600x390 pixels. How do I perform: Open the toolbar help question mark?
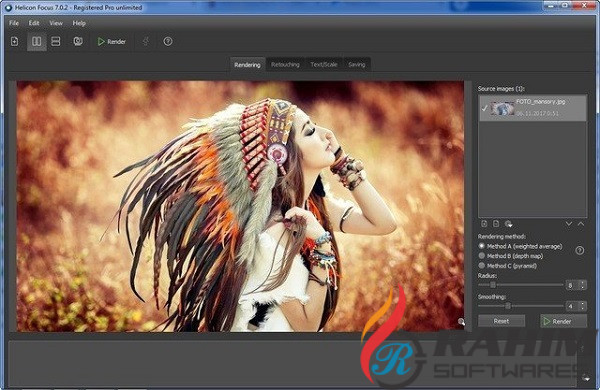[x=168, y=41]
